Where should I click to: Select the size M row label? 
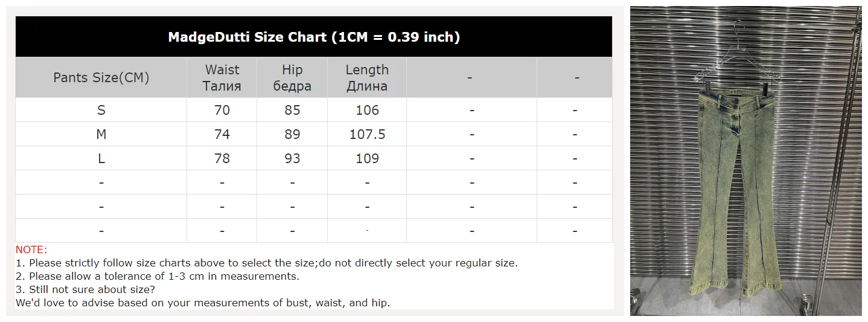click(101, 134)
